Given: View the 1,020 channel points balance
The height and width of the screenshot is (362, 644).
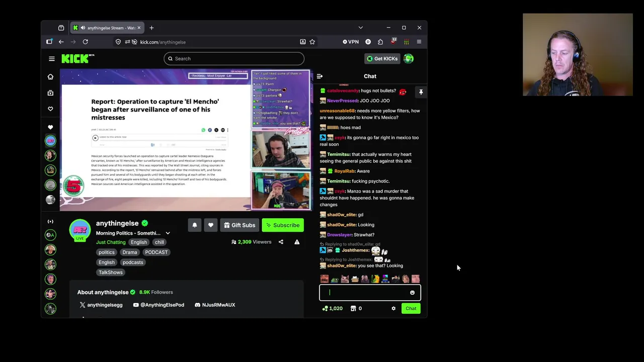Looking at the screenshot, I should [333, 309].
